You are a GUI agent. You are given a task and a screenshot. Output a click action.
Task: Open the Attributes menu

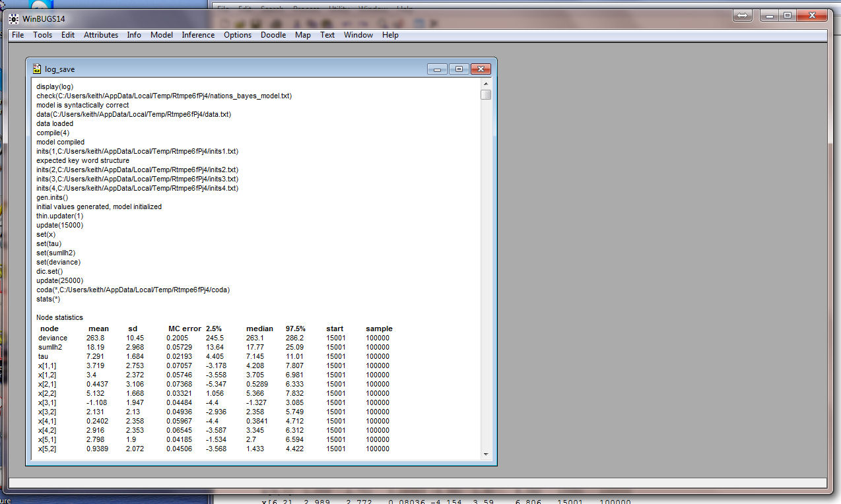click(x=101, y=35)
